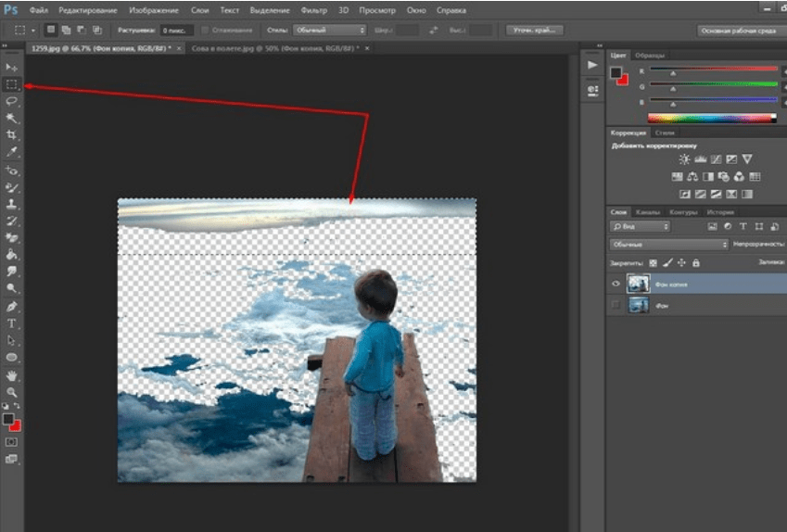Add an Exposure adjustment
The height and width of the screenshot is (532, 787).
tap(731, 159)
